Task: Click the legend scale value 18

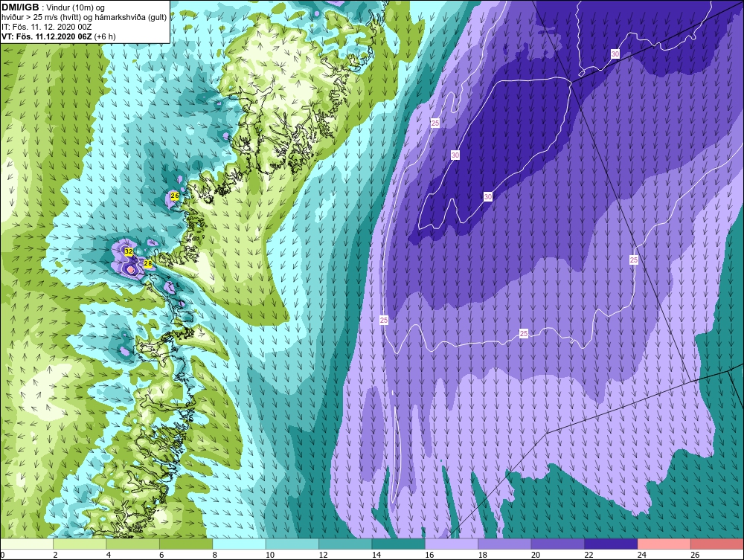Action: [483, 555]
